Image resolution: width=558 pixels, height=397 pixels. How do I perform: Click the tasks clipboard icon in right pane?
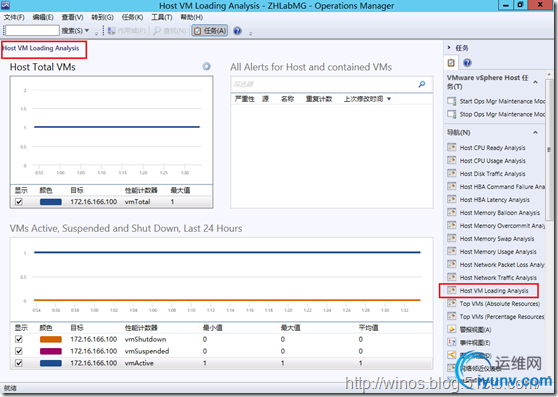click(451, 63)
